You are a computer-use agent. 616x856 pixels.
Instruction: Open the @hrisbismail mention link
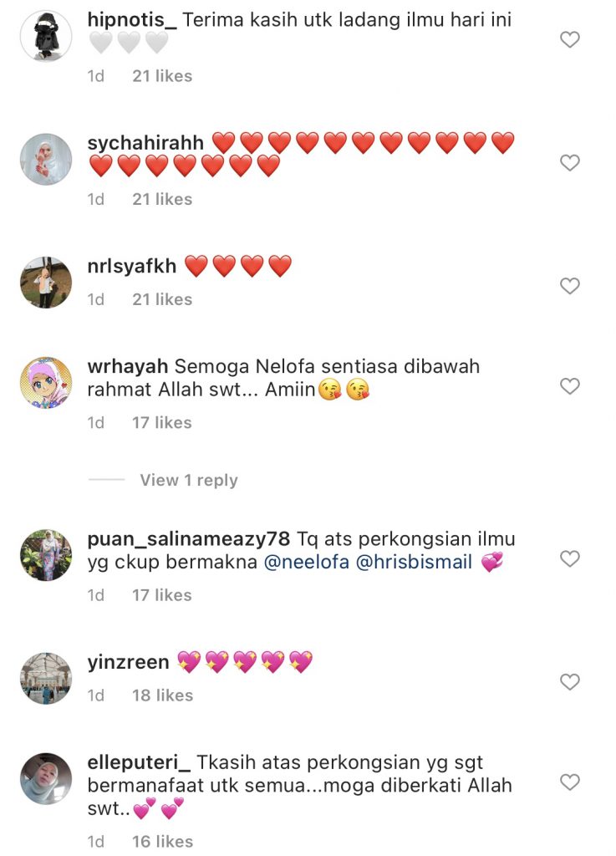[414, 562]
